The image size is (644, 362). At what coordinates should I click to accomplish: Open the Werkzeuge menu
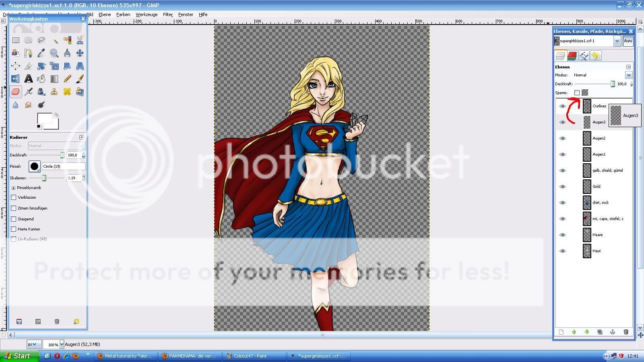[x=147, y=14]
